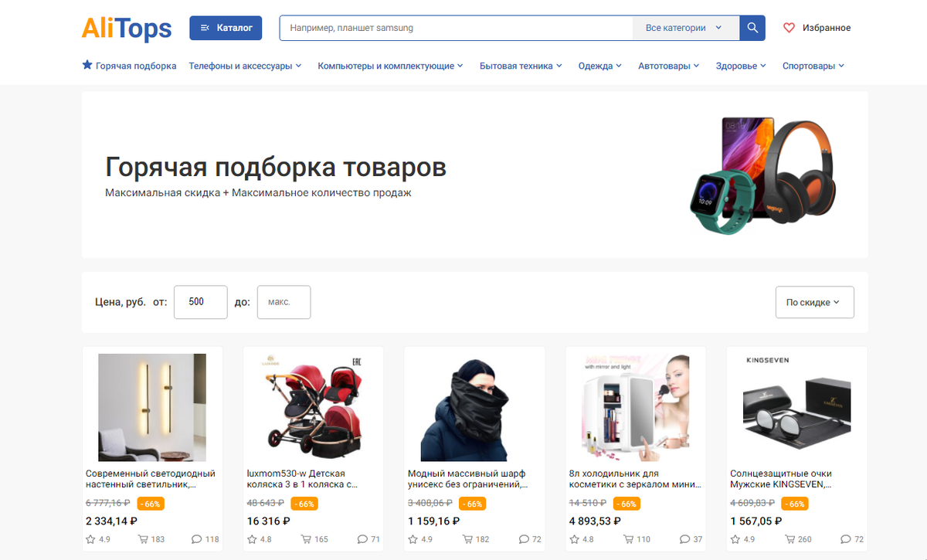Open Современный светодиодный настенный светильник title
This screenshot has height=560, width=927.
click(151, 479)
